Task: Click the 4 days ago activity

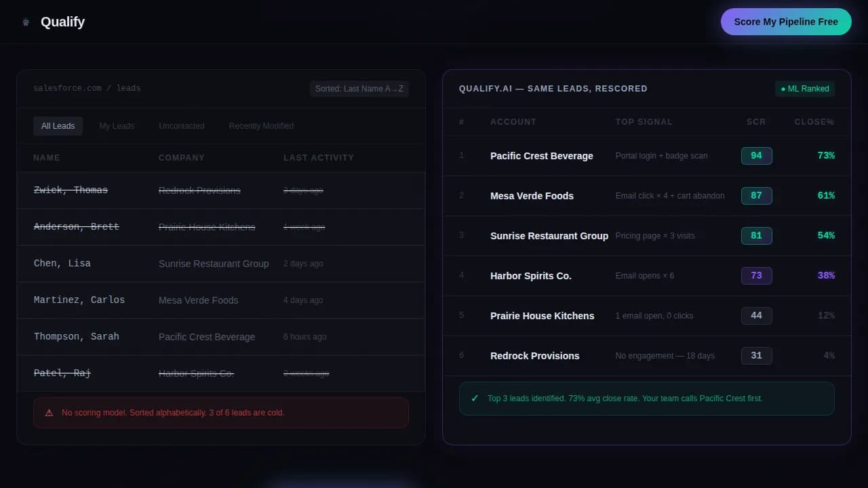Action: [x=303, y=300]
